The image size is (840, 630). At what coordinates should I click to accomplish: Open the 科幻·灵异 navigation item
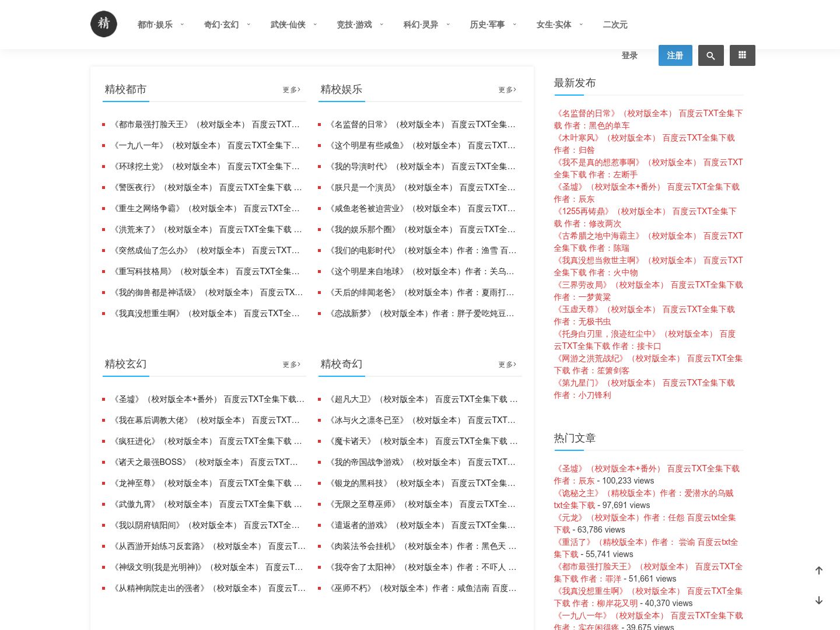point(421,24)
